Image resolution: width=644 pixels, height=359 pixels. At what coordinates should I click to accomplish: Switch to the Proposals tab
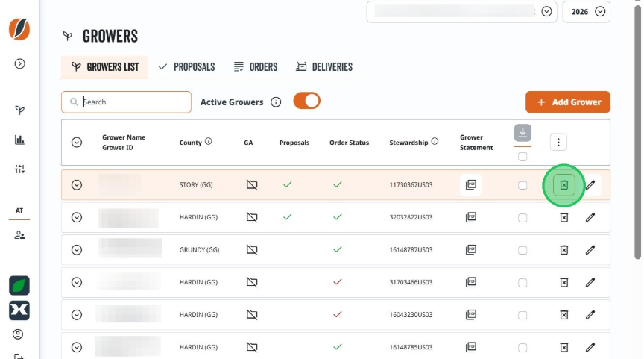point(187,67)
